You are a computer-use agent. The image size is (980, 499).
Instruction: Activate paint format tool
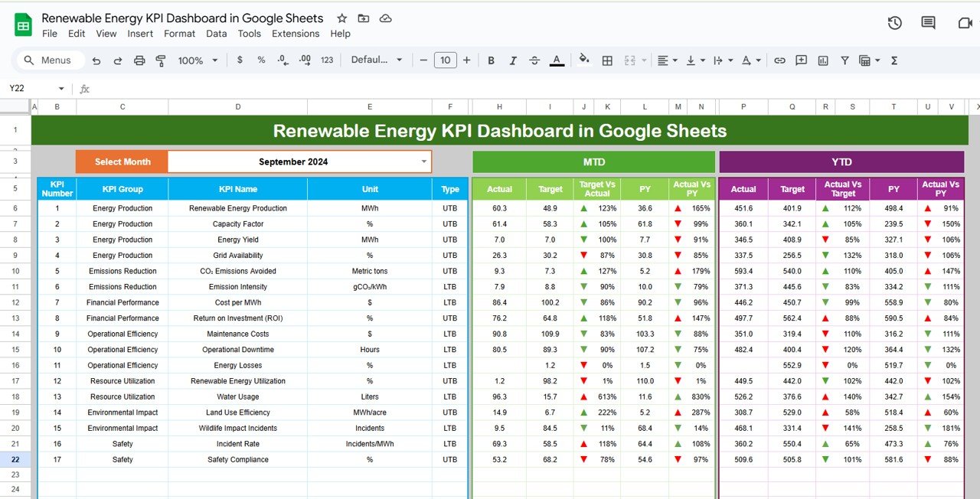coord(161,60)
